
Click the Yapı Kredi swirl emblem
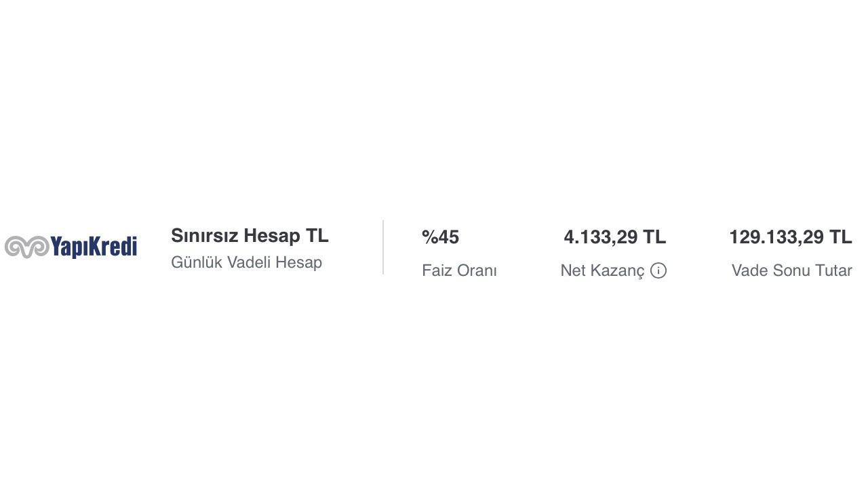(x=26, y=247)
